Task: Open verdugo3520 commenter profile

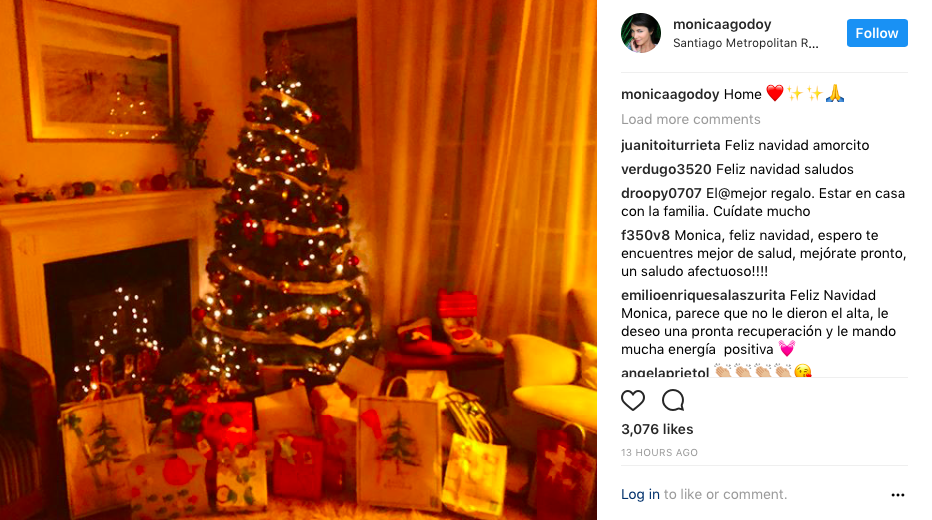Action: pyautogui.click(x=666, y=169)
